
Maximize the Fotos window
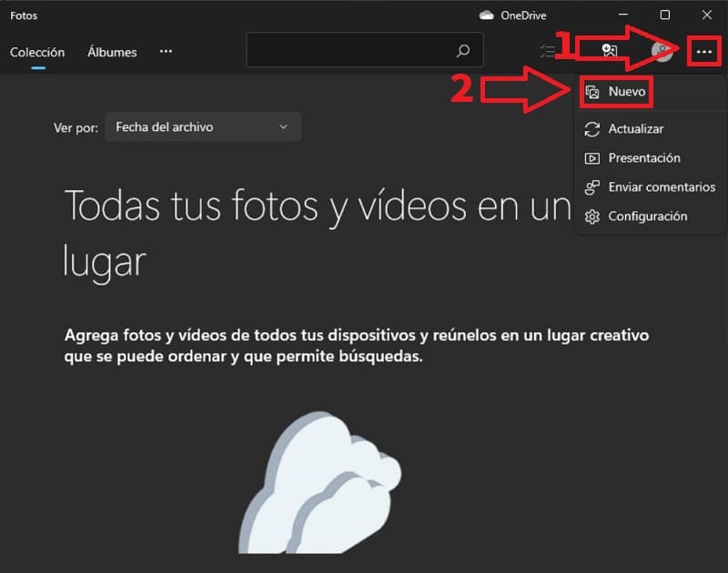[x=665, y=15]
